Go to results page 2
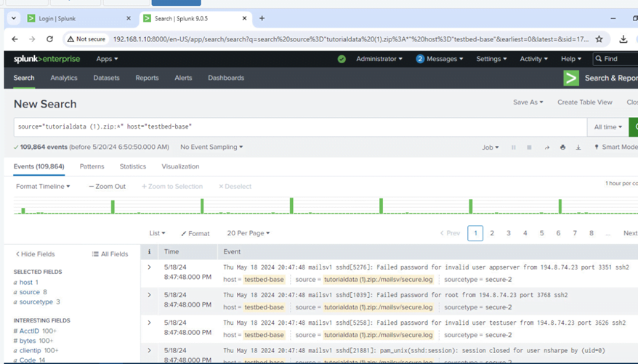The width and height of the screenshot is (638, 364). [x=492, y=233]
